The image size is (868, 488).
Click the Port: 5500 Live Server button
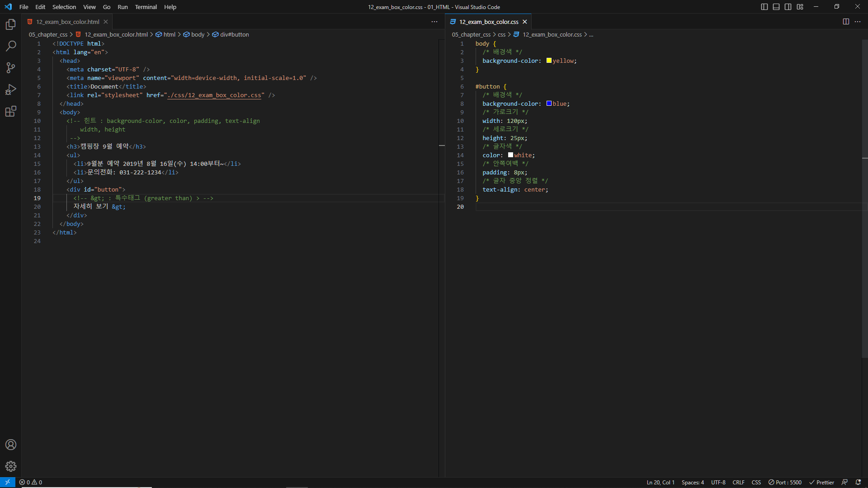785,482
